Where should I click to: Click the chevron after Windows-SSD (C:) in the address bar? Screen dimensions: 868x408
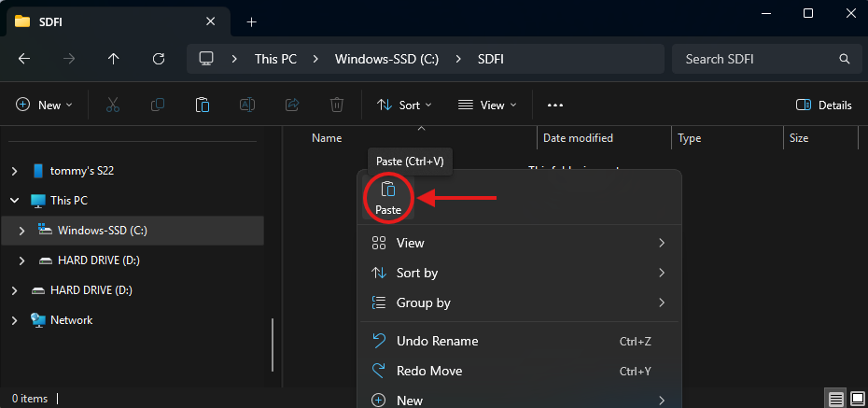[x=458, y=59]
